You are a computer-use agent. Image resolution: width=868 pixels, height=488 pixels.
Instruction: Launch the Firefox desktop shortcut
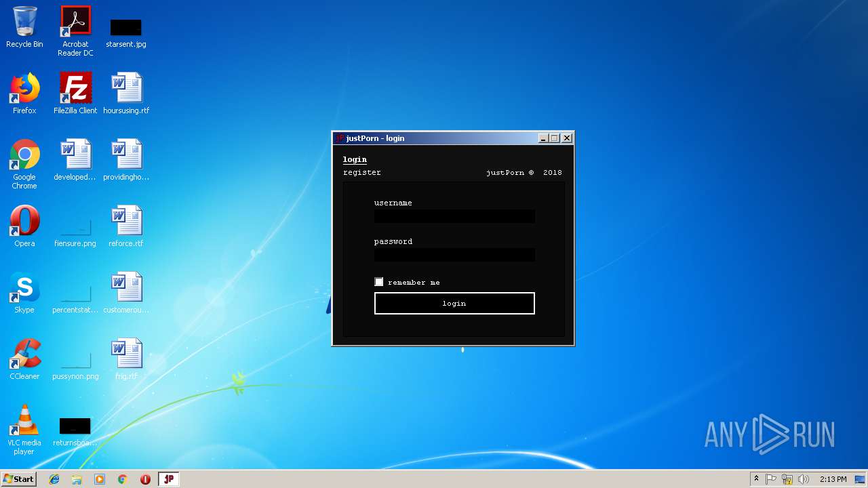[24, 94]
